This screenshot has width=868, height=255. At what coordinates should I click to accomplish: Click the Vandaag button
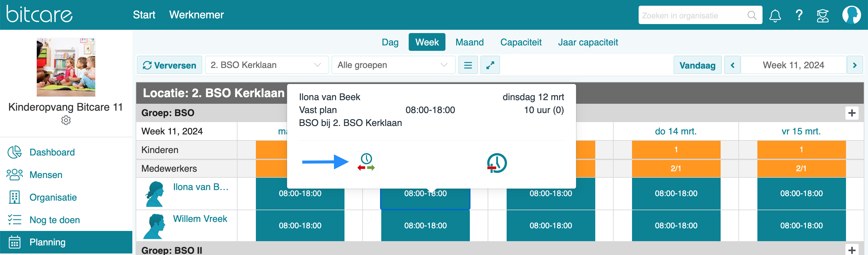tap(697, 65)
